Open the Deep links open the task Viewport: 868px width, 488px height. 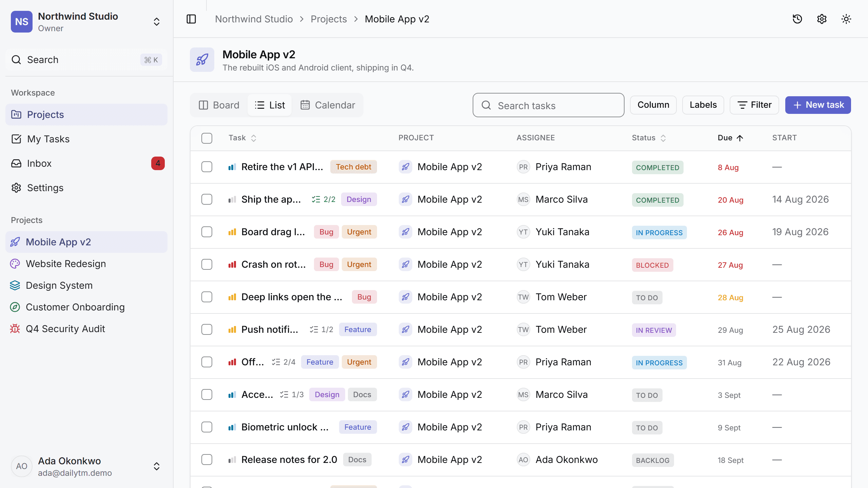[292, 297]
